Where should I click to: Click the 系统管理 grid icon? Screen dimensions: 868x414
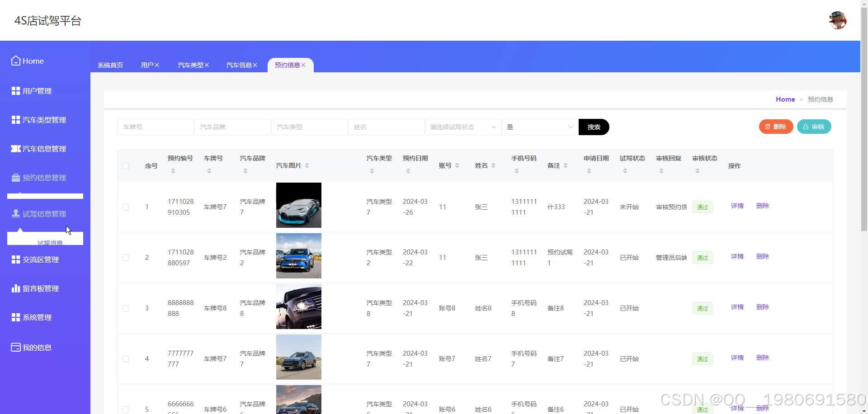point(16,317)
